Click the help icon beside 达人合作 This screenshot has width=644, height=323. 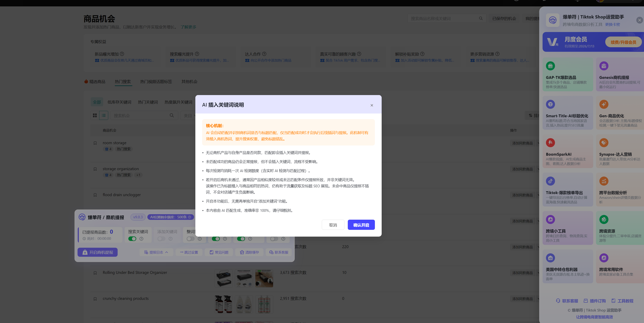pos(264,54)
